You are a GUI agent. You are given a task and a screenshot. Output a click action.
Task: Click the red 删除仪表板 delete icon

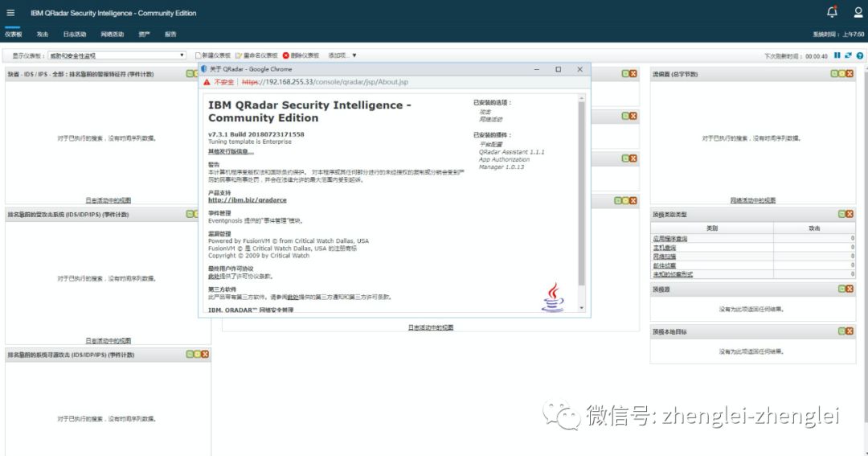285,55
